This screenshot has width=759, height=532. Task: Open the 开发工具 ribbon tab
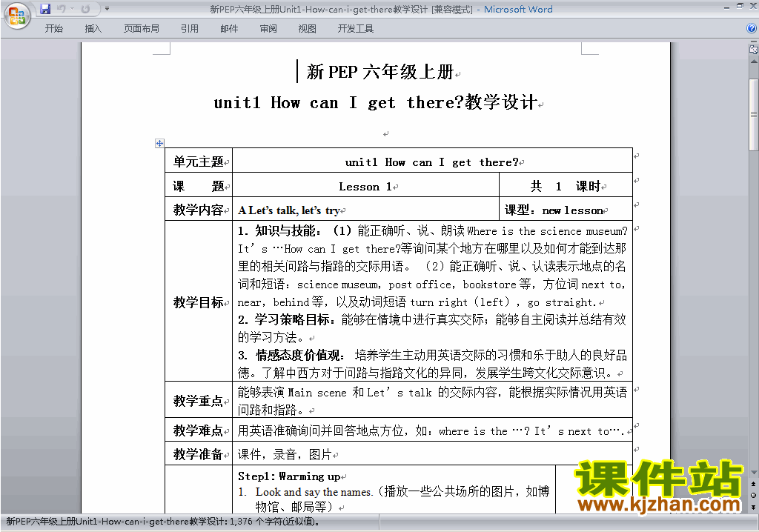coord(355,29)
